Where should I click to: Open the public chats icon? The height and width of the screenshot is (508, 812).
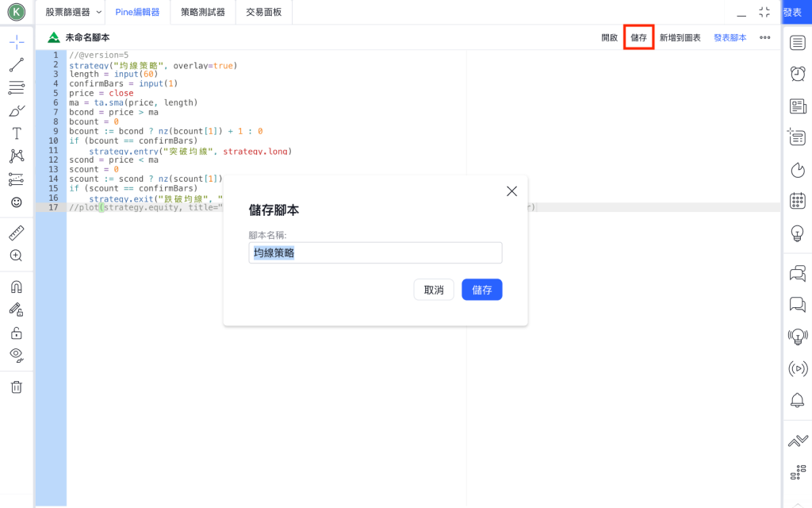point(798,273)
